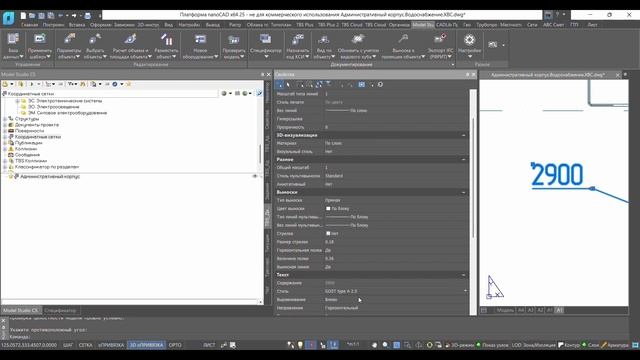Click the 3D-режим button in status bar

click(460, 345)
